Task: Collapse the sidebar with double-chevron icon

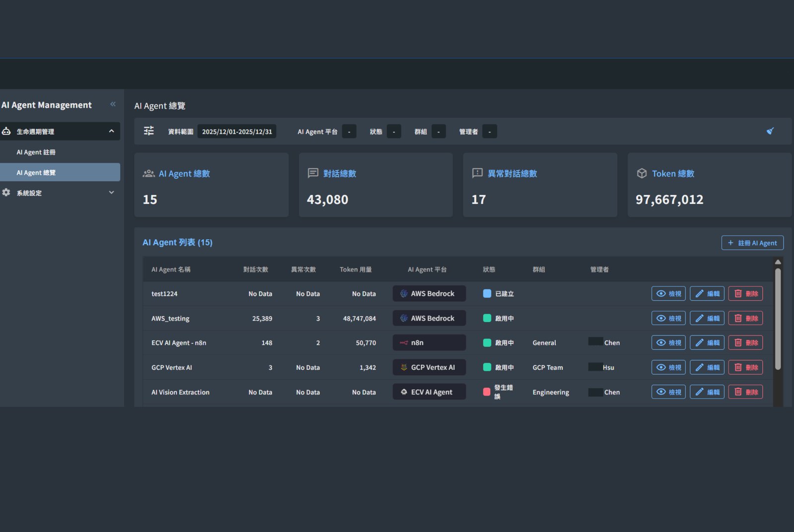Action: point(113,104)
